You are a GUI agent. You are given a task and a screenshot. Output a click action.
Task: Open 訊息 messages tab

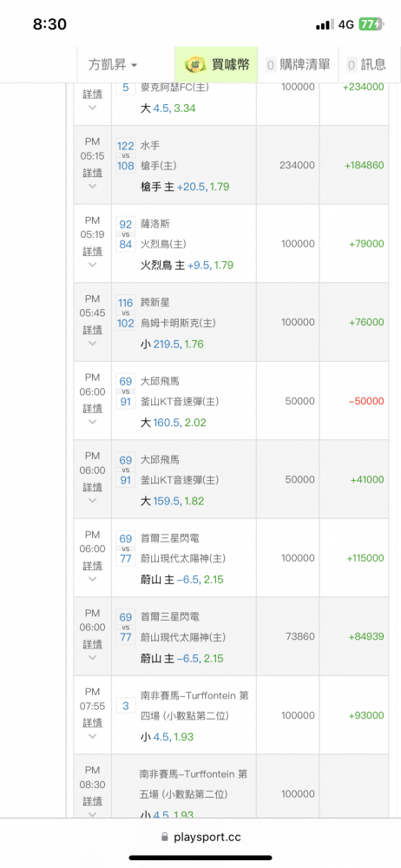point(366,64)
